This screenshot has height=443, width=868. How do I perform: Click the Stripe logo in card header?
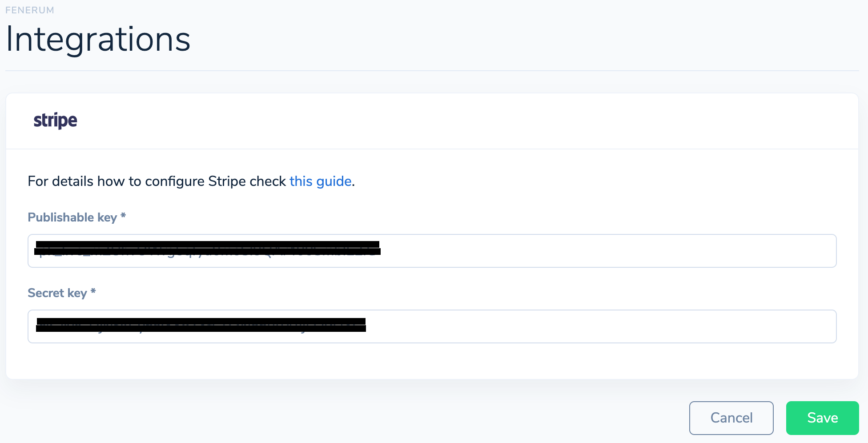56,121
